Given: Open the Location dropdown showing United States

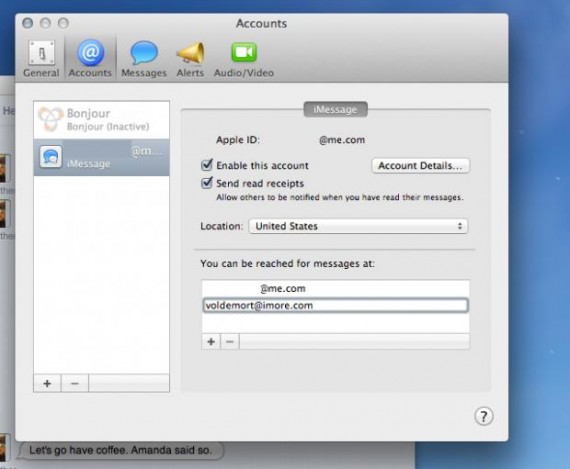Looking at the screenshot, I should pos(358,226).
